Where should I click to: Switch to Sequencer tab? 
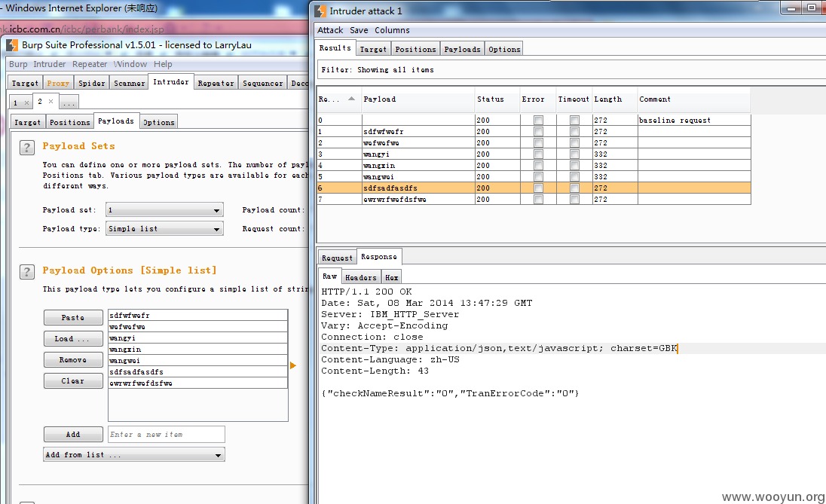pyautogui.click(x=263, y=83)
